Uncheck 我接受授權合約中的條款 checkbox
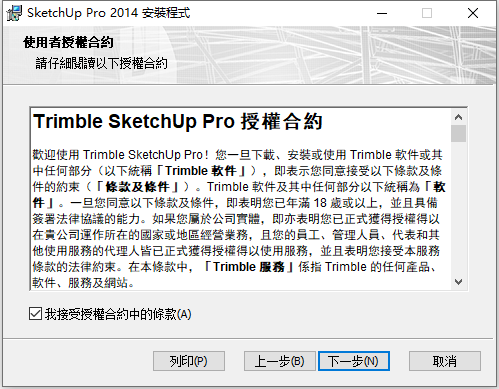Screen dimensions: 499x389 (35, 314)
